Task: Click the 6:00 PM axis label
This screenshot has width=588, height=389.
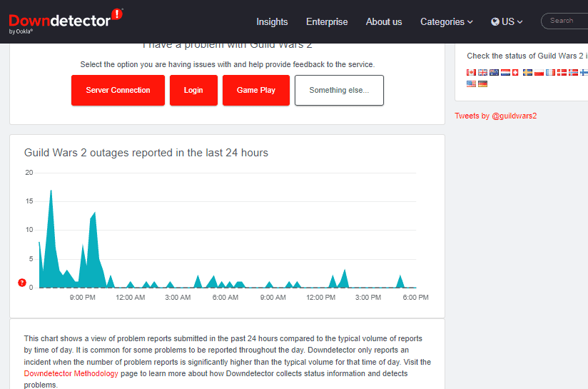Action: (x=415, y=298)
